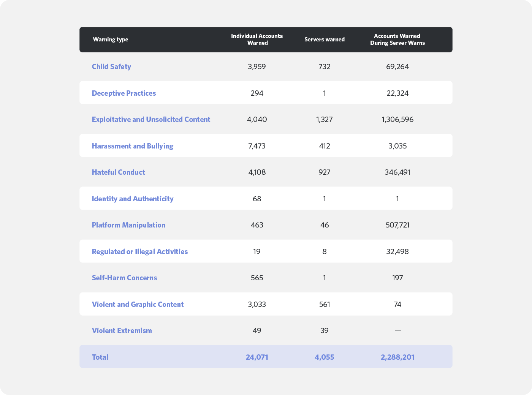Click the 1,306,596 accounts warned cell

(x=397, y=119)
